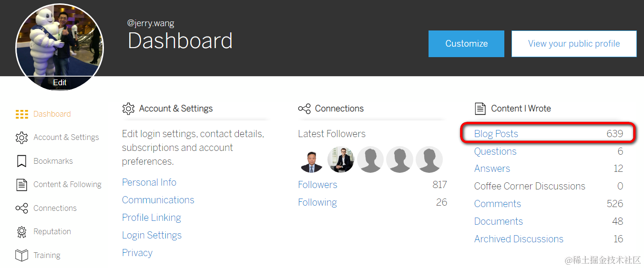Open the Blog Posts link
The image size is (644, 268).
[496, 134]
